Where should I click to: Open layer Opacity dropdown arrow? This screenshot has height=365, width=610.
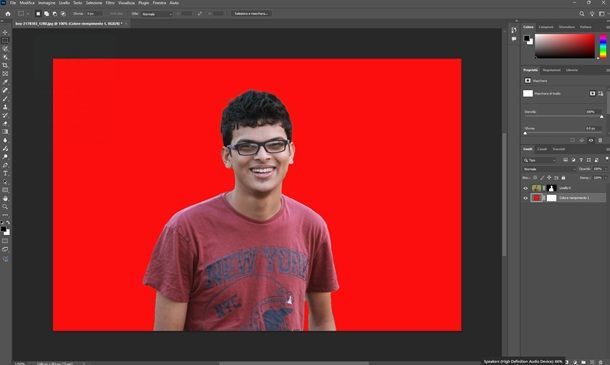point(605,169)
